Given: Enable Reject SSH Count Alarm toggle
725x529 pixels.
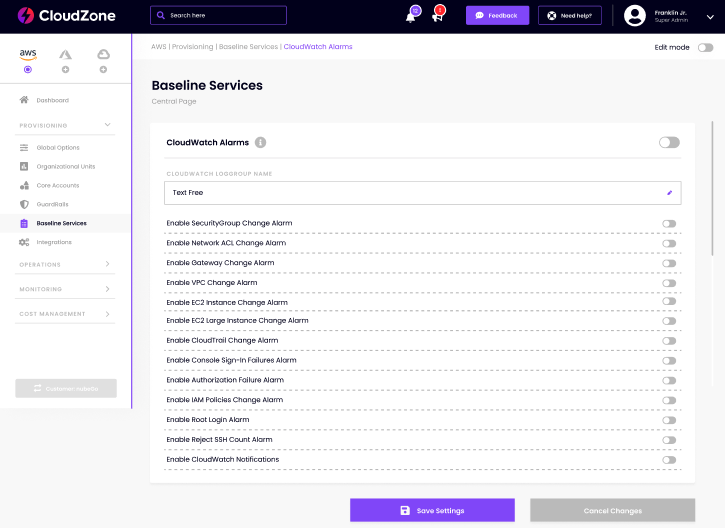Looking at the screenshot, I should pyautogui.click(x=669, y=441).
